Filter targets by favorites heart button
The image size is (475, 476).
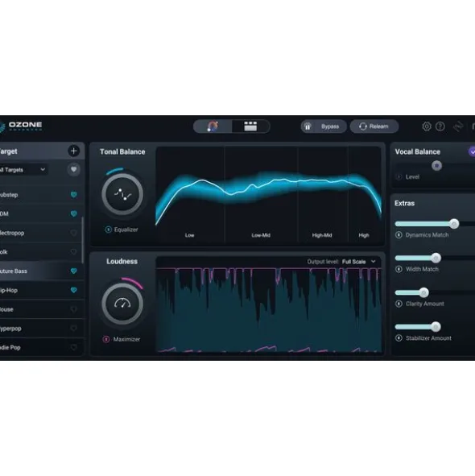click(x=74, y=169)
